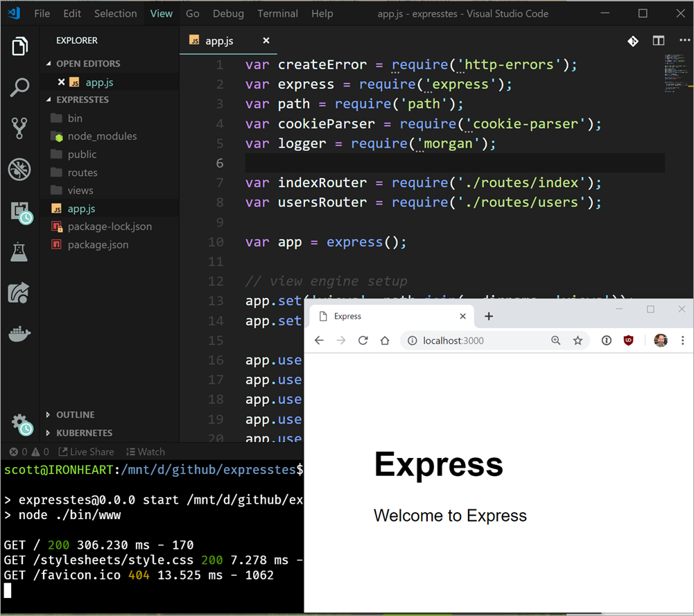Viewport: 694px width, 616px height.
Task: Click the site info icon in address bar
Action: pyautogui.click(x=412, y=340)
